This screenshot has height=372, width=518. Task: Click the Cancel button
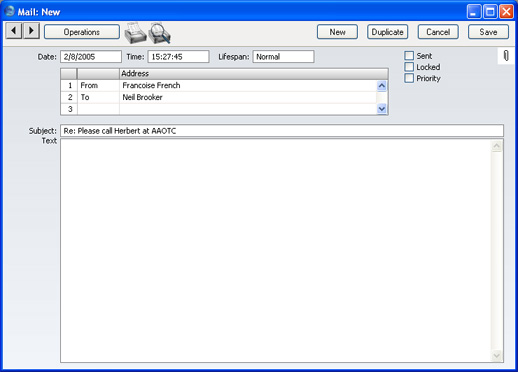438,32
